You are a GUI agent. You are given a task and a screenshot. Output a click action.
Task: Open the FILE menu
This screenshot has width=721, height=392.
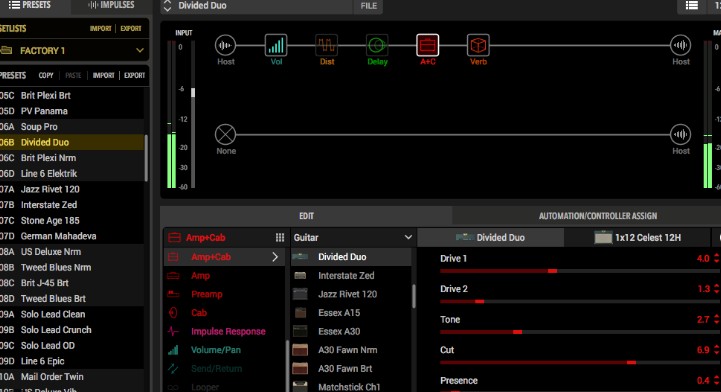pos(368,6)
